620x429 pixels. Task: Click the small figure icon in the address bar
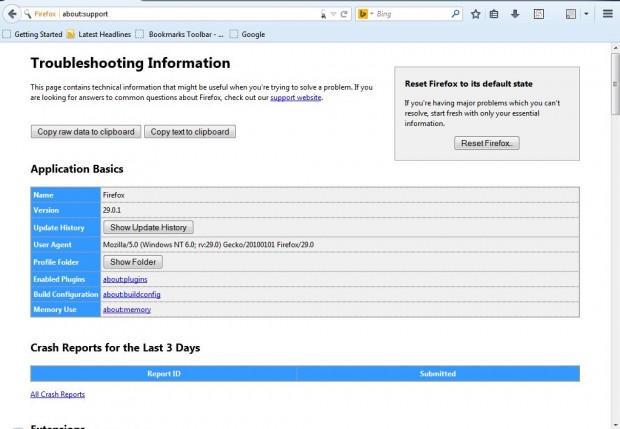pos(323,14)
